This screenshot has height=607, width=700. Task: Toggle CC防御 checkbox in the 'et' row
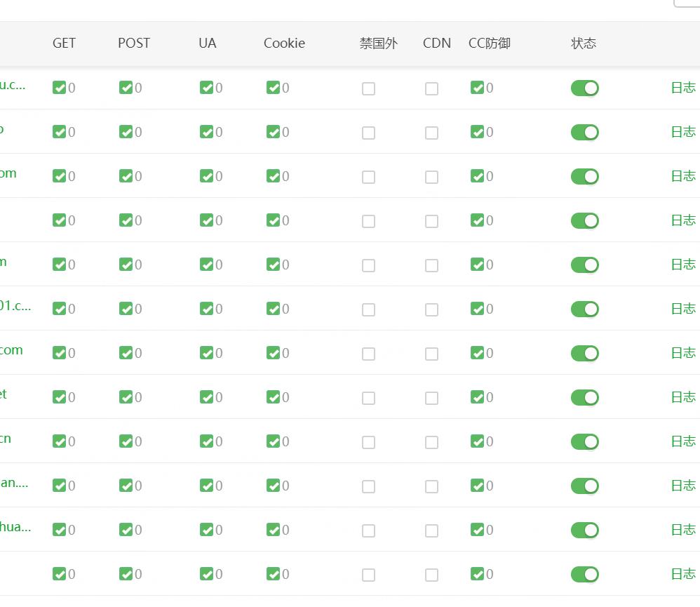tap(477, 397)
